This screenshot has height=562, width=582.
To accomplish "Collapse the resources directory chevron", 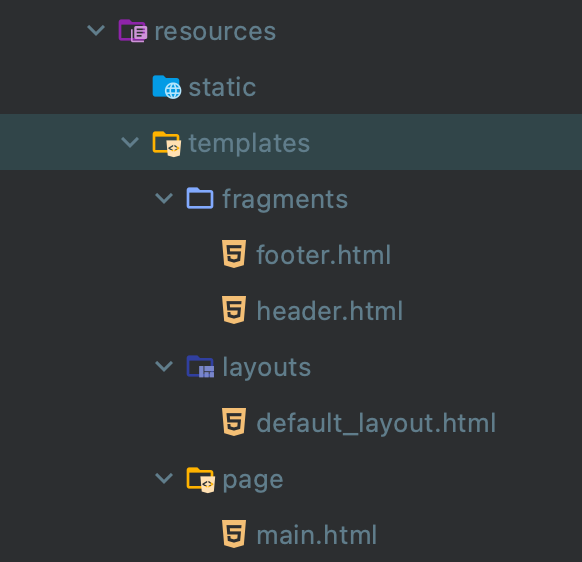I will point(96,30).
